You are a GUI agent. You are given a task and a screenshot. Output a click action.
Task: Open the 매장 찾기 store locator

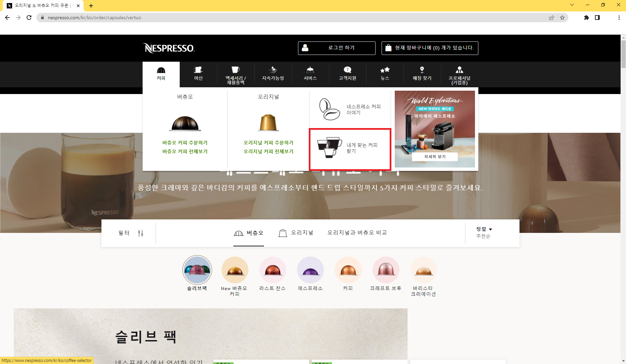tap(422, 74)
